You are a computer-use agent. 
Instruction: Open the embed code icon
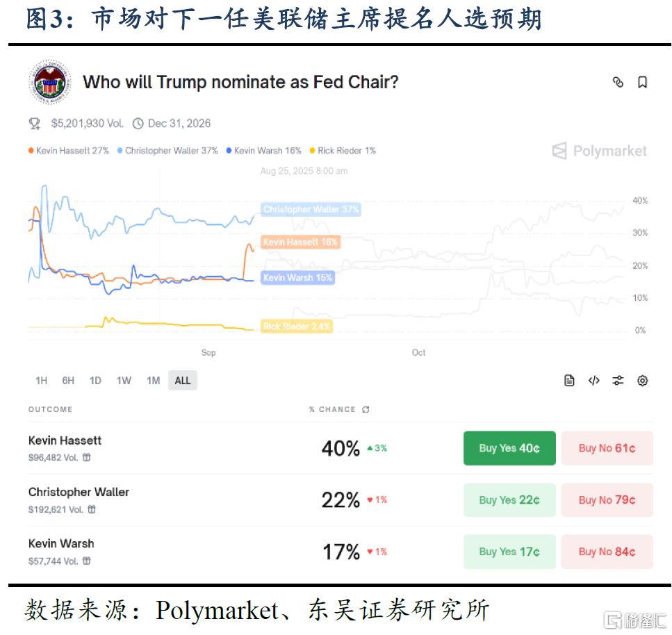(593, 380)
